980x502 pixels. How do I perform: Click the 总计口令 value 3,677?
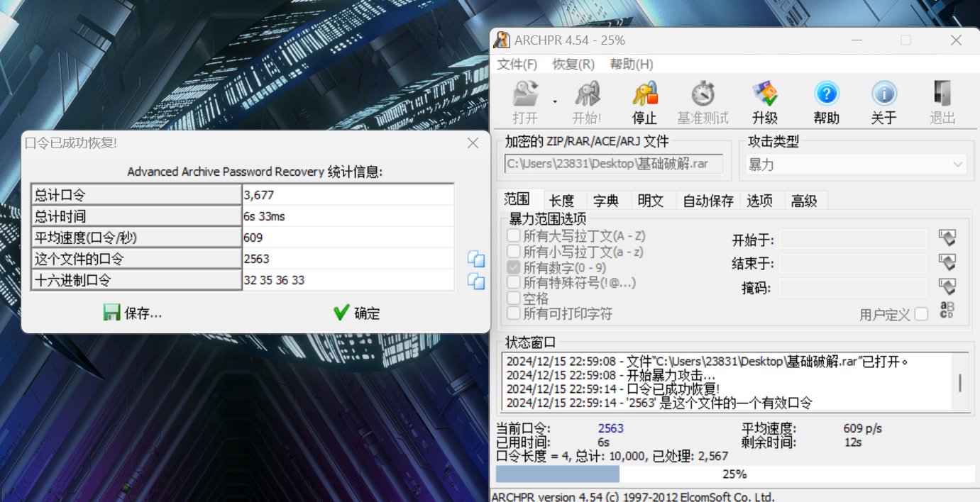tap(348, 195)
